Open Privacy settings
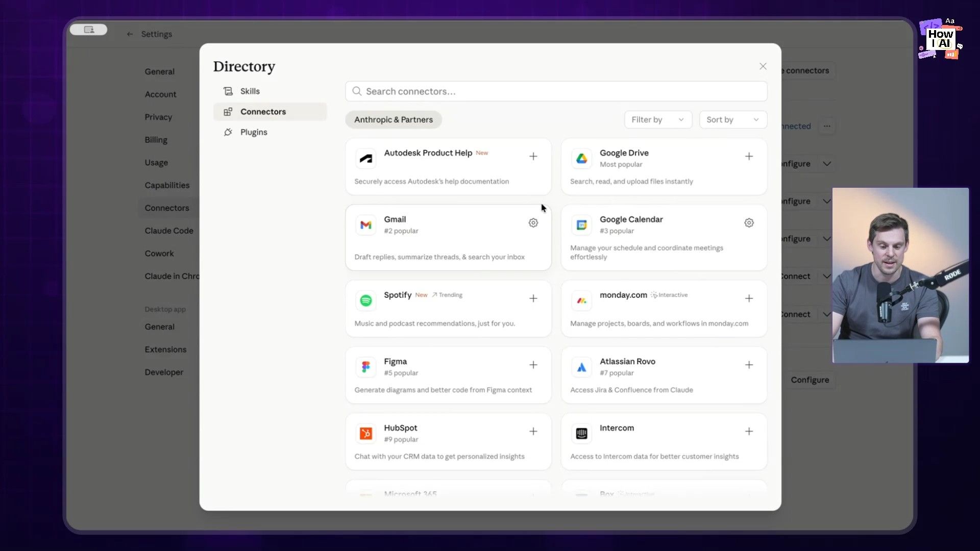The height and width of the screenshot is (551, 980). point(158,117)
